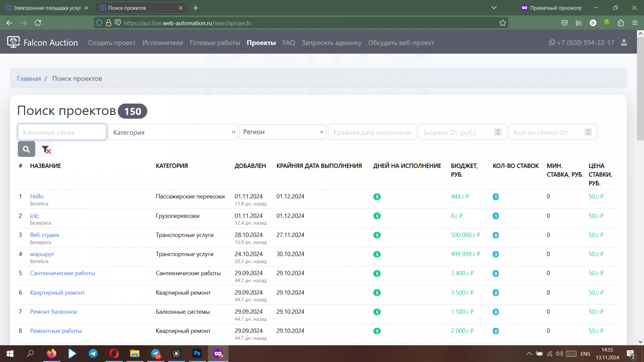Open the Сантехнические работы project link
This screenshot has width=644, height=362.
tap(62, 273)
